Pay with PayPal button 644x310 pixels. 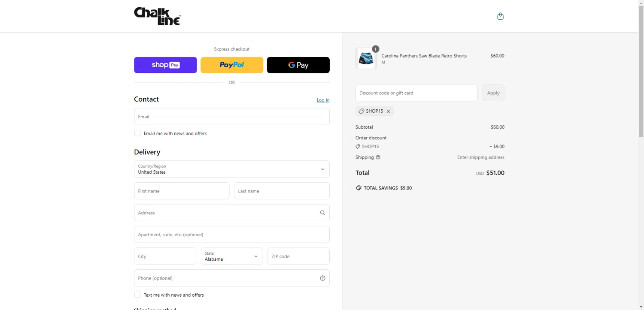coord(232,65)
